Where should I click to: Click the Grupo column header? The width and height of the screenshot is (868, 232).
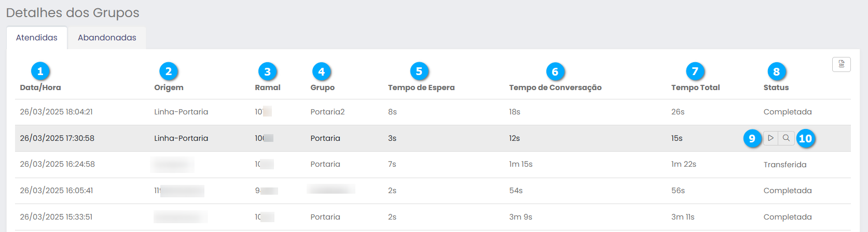[x=323, y=88]
